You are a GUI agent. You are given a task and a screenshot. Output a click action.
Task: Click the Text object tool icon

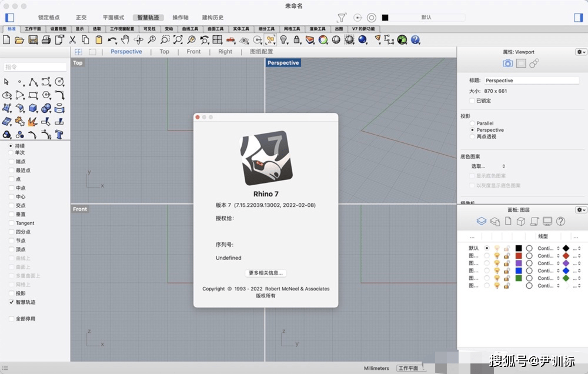point(59,134)
